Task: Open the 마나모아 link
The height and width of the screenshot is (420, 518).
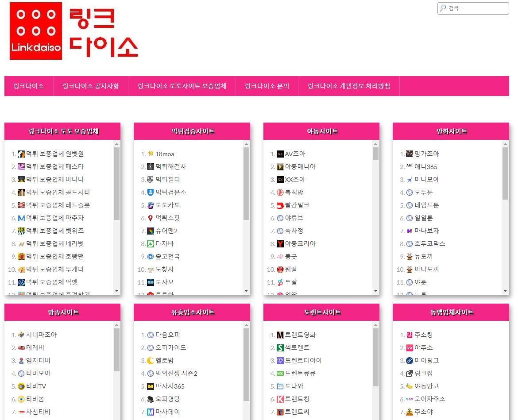Action: [427, 180]
